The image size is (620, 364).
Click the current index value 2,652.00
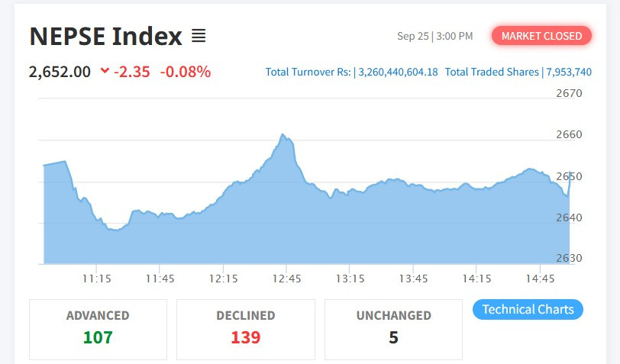[x=60, y=72]
